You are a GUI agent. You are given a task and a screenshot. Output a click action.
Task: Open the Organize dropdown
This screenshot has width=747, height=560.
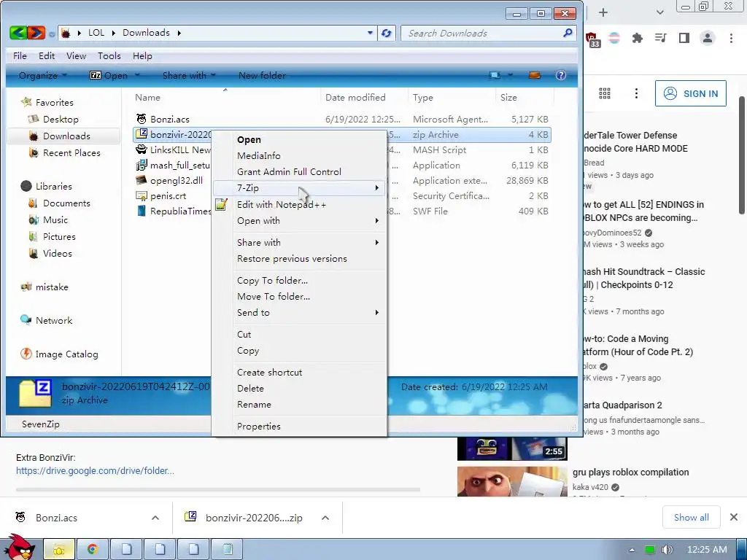click(43, 75)
